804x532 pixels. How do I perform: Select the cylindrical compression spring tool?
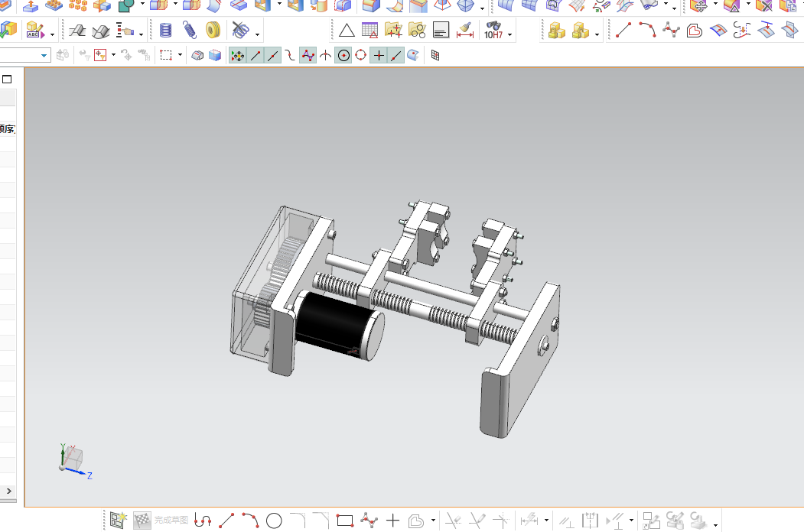(x=166, y=31)
